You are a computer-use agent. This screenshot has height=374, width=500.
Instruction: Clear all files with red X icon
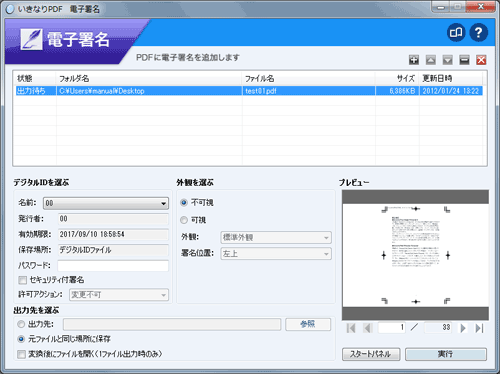tap(481, 60)
